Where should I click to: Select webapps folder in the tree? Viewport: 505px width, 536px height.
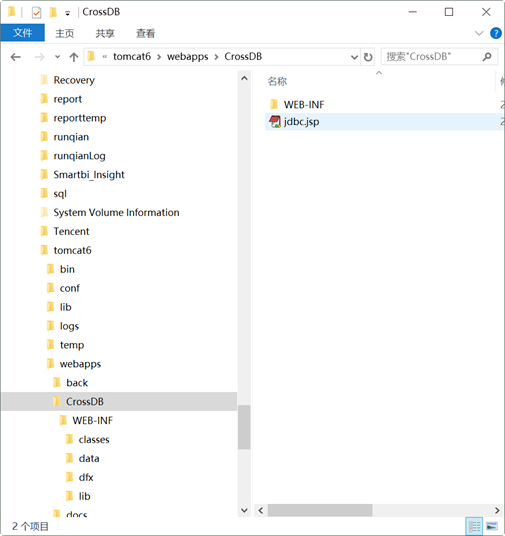[x=80, y=364]
